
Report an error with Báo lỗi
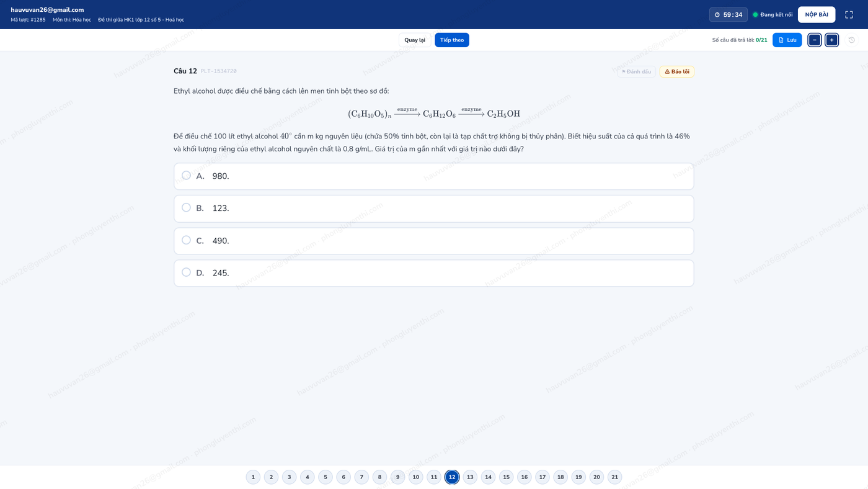tap(677, 72)
